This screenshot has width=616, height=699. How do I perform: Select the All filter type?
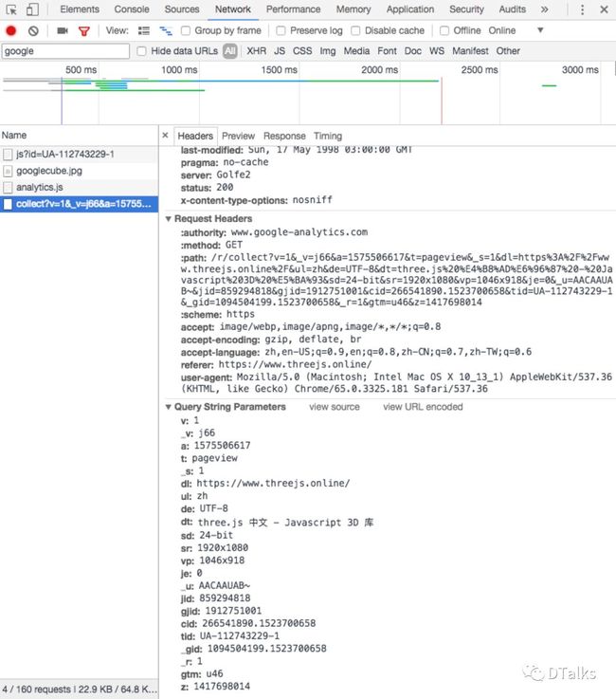(230, 51)
